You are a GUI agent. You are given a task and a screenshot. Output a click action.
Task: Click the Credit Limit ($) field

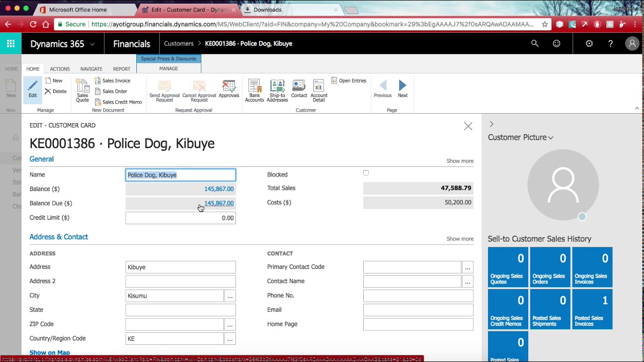click(x=181, y=218)
